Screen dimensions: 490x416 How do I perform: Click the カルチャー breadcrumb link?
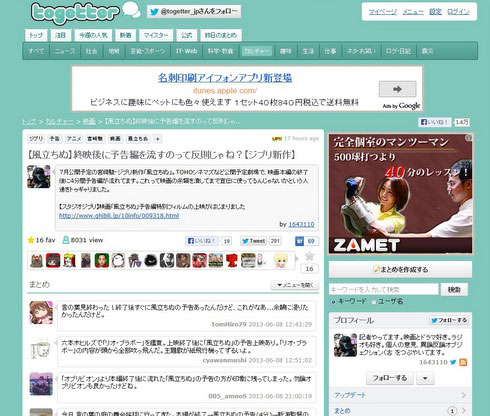[59, 121]
